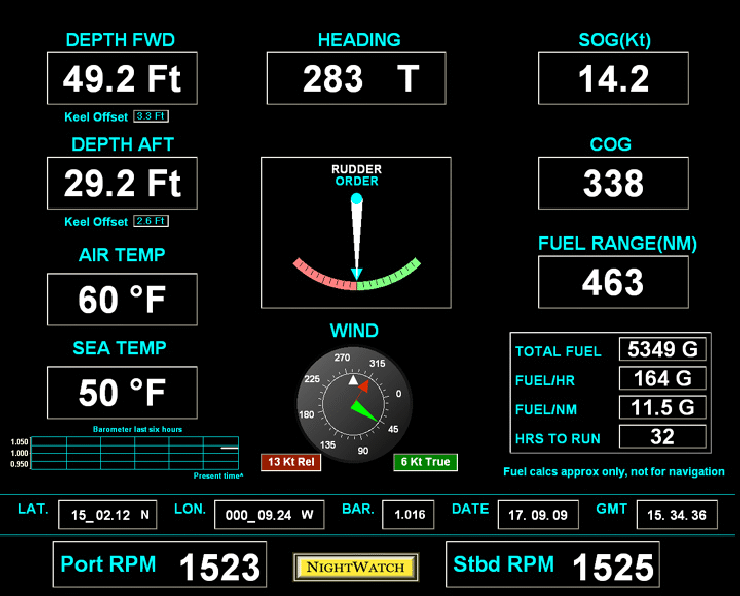The height and width of the screenshot is (596, 740).
Task: Select the Depth Aft keel offset field
Action: (152, 221)
